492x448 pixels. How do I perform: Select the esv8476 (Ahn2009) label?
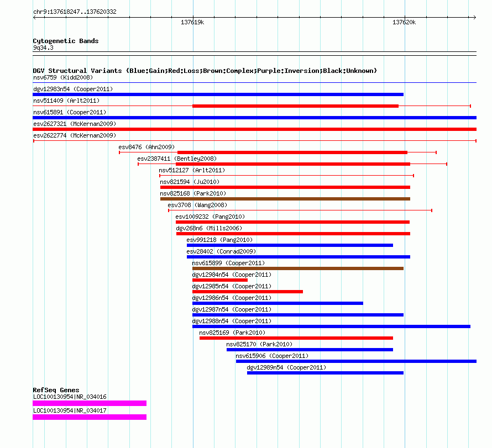[x=146, y=147]
